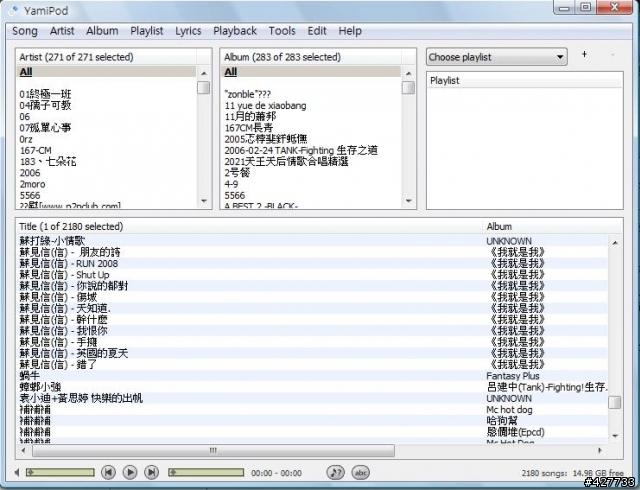Click the song list scroll up arrow
This screenshot has width=640, height=490.
click(x=615, y=243)
